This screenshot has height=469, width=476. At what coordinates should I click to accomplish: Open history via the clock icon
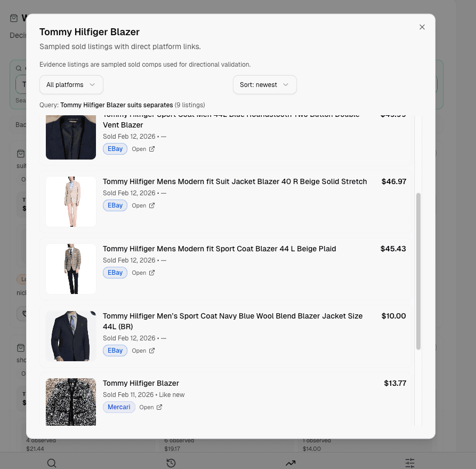click(171, 463)
